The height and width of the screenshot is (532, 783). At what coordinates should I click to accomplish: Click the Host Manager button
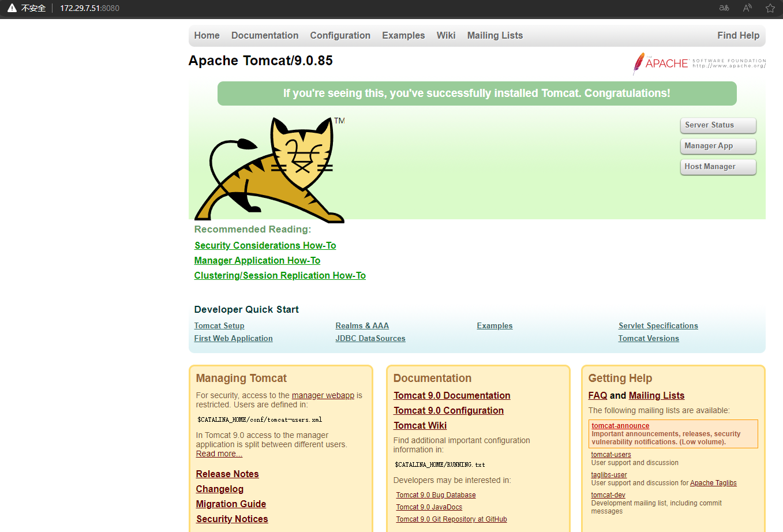point(718,167)
